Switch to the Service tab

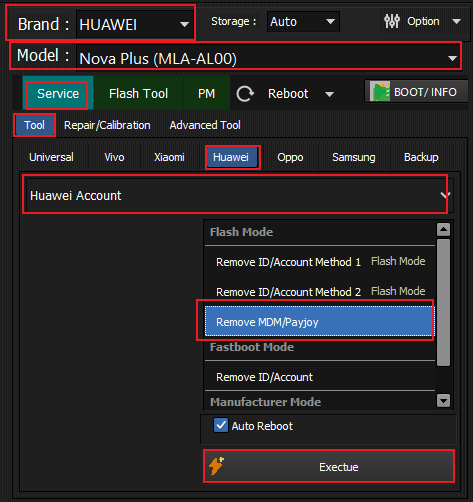pos(58,93)
